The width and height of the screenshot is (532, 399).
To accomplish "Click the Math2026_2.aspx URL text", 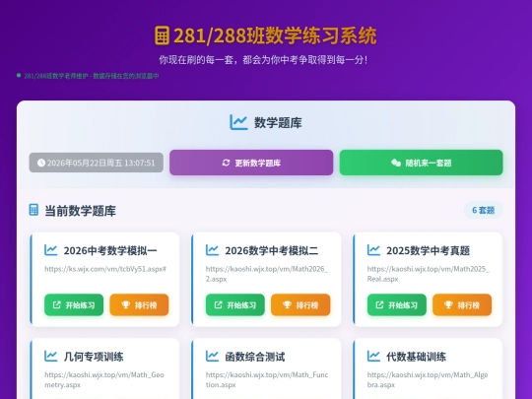I will [x=267, y=274].
